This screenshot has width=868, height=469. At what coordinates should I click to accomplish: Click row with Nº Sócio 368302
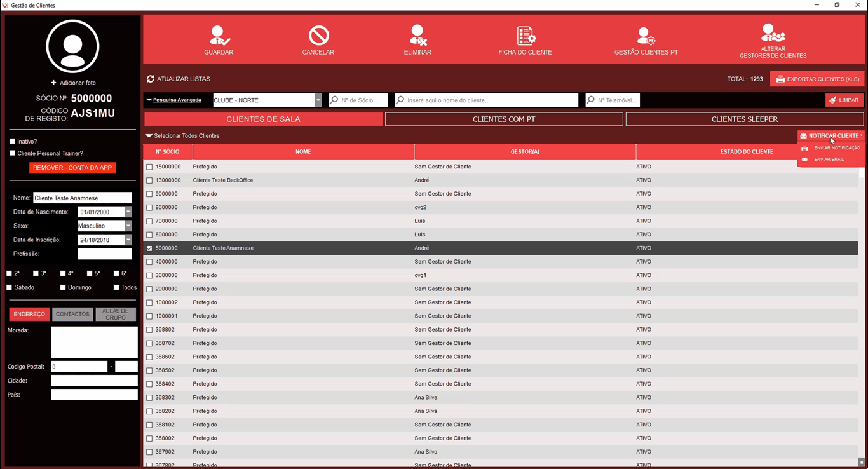pos(501,398)
